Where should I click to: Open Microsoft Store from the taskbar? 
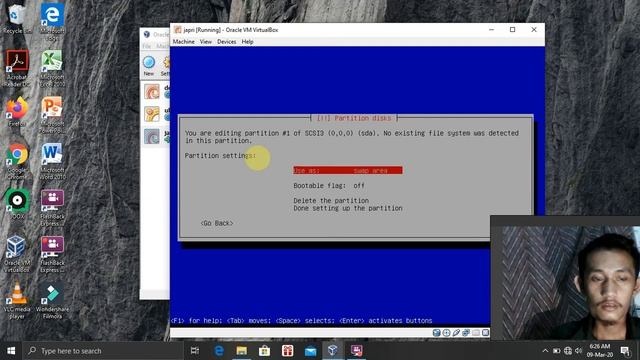tap(264, 351)
